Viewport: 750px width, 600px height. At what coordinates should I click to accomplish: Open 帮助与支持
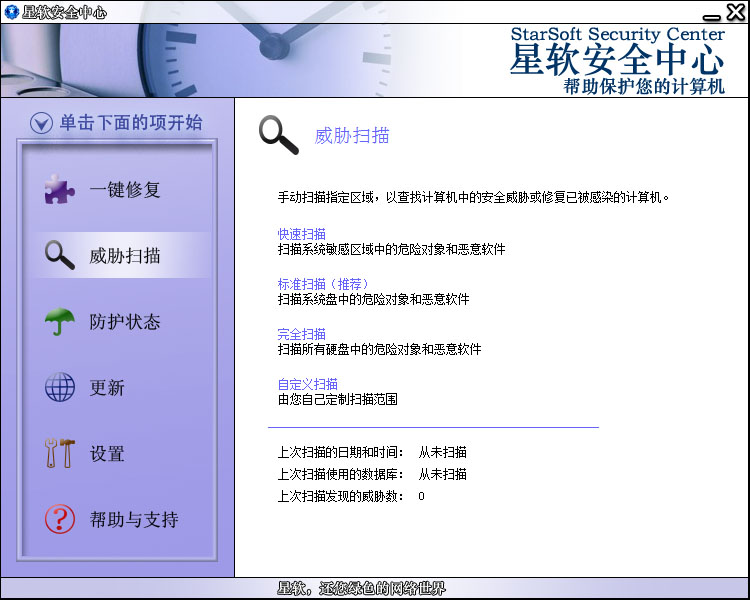pos(134,520)
